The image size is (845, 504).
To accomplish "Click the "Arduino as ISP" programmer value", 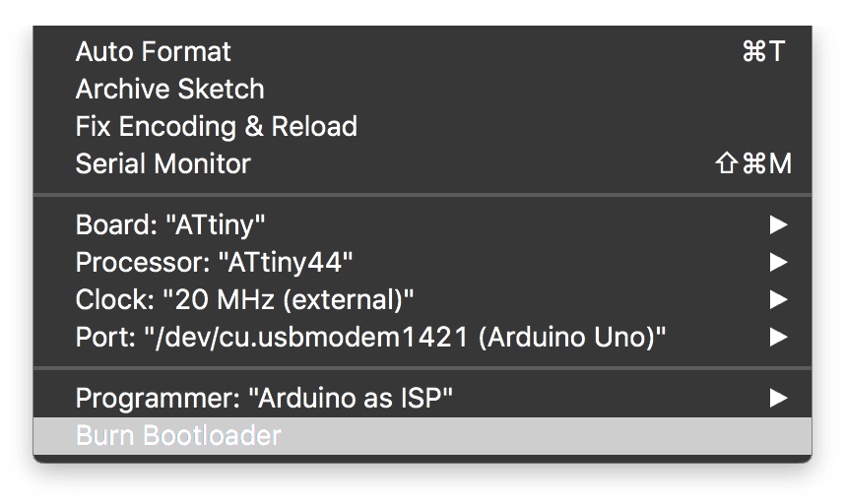I will point(351,399).
